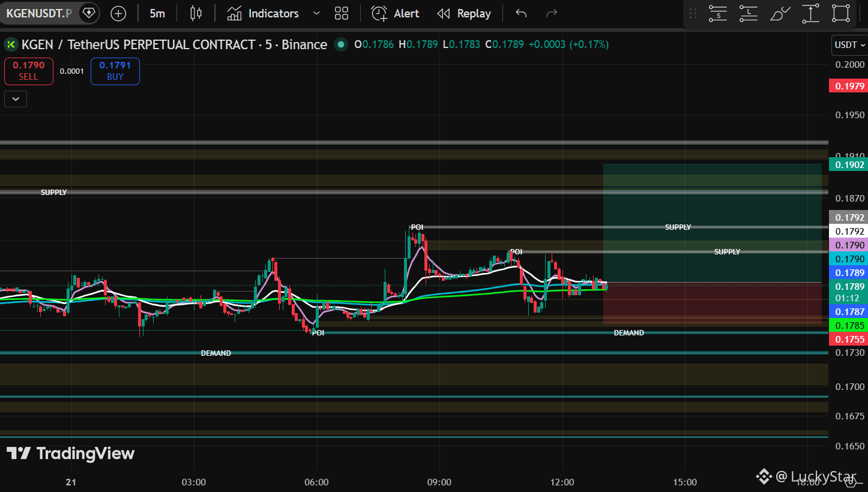Click the 0.0001 spread value

click(72, 71)
